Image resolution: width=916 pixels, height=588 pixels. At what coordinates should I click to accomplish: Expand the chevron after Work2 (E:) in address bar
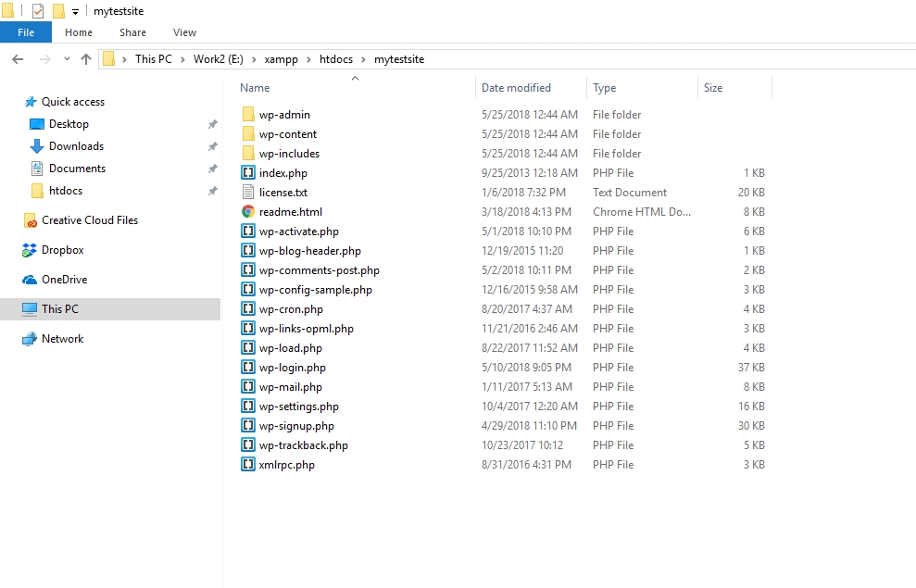254,59
